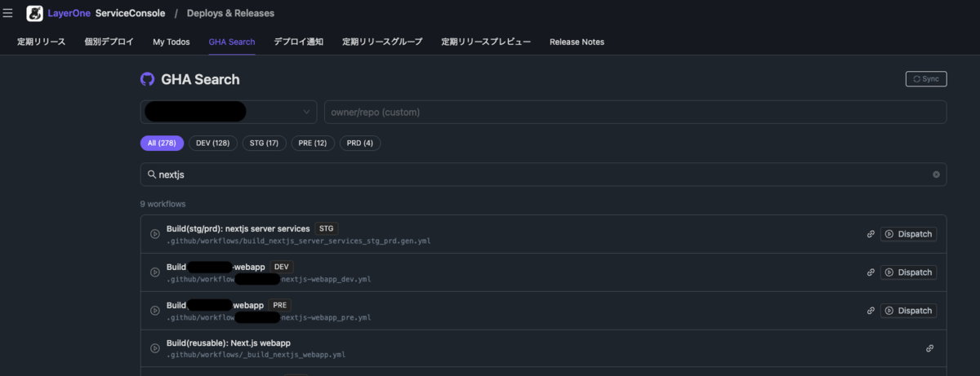
Task: Copy link for nextjs server services workflow
Action: 871,234
